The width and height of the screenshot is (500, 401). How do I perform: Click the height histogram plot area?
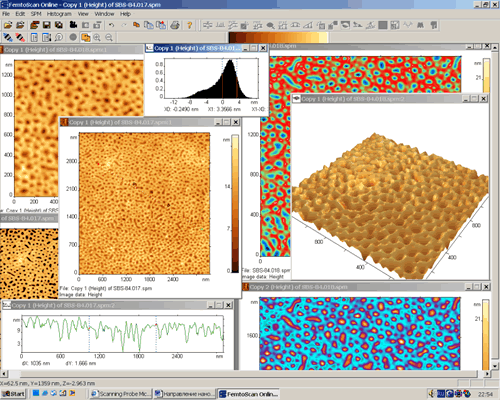pyautogui.click(x=211, y=78)
